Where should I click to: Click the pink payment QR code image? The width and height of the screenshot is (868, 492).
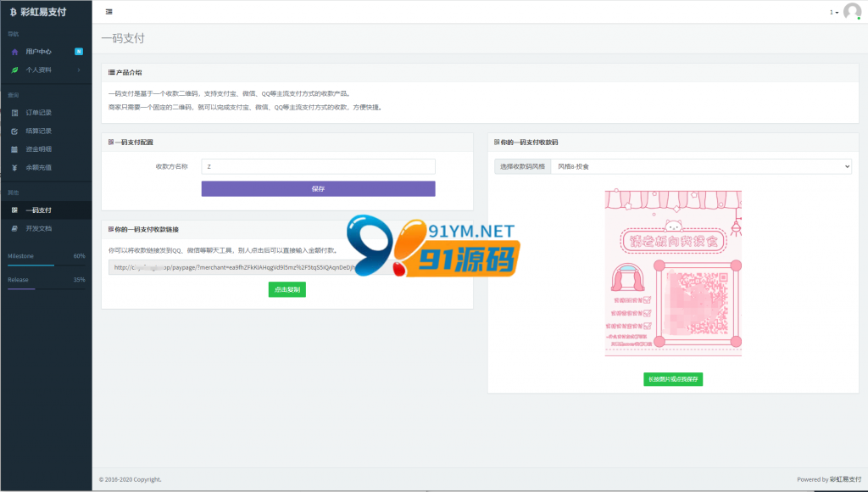click(x=673, y=273)
